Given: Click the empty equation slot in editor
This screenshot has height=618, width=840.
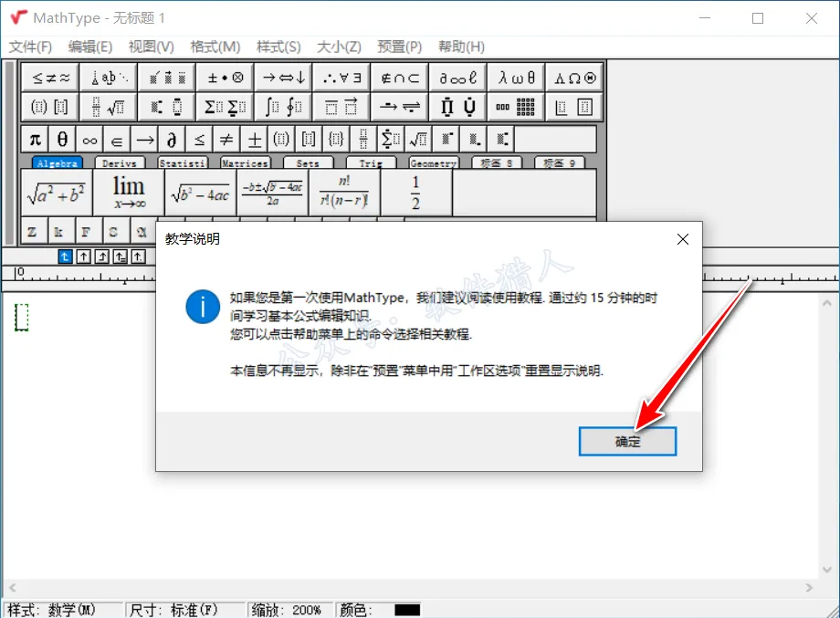Looking at the screenshot, I should click(21, 317).
